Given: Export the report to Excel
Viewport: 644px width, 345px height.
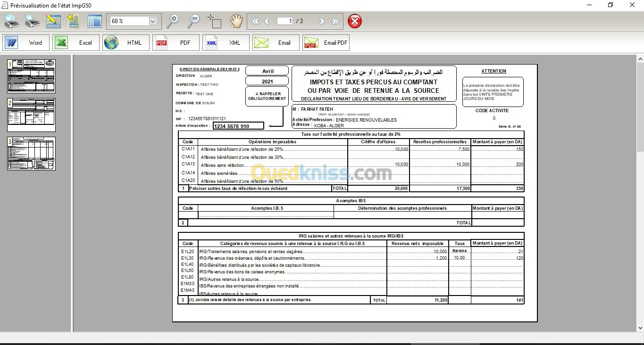Looking at the screenshot, I should [76, 42].
